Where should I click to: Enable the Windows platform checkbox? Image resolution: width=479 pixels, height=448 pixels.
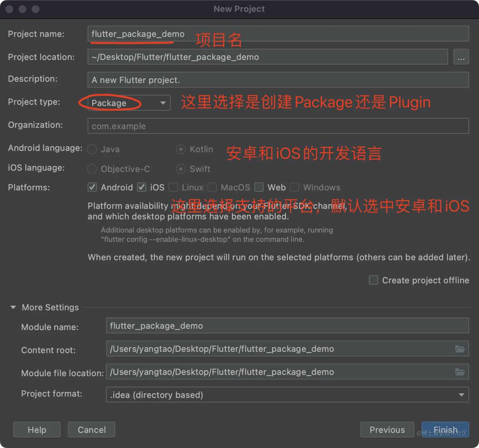click(x=295, y=187)
